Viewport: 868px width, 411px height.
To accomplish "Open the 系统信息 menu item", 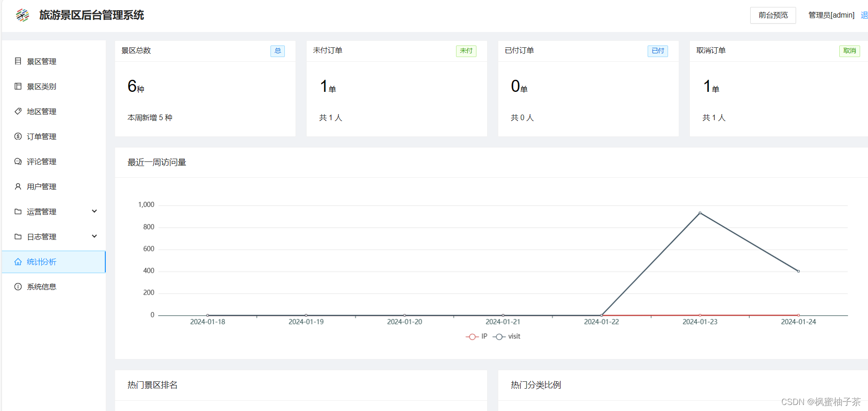I will 54,287.
